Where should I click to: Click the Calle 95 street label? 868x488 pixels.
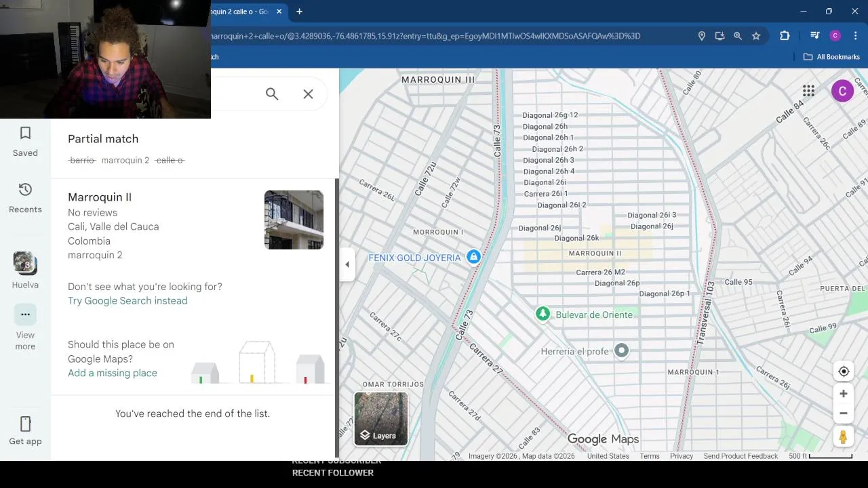coord(738,283)
